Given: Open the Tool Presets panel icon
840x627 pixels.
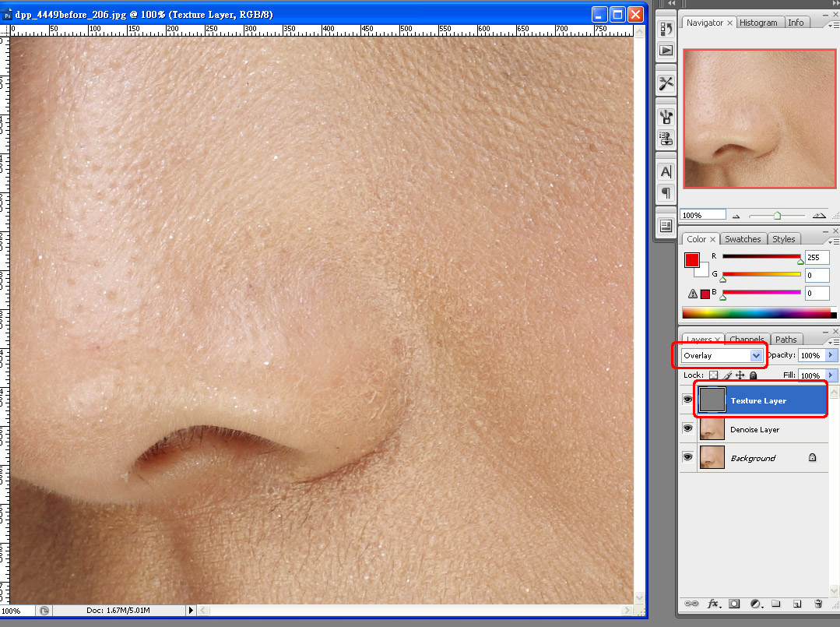Looking at the screenshot, I should [666, 83].
